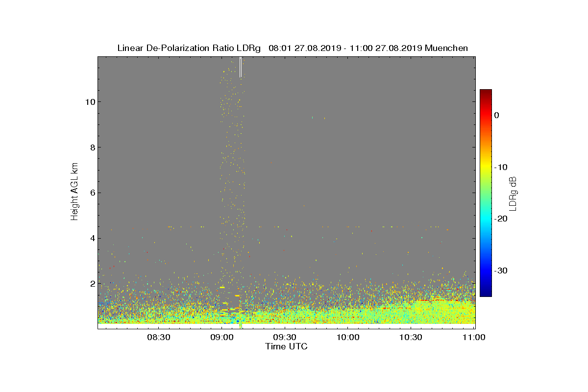
Task: Click the 11:00 time tick label
Action: click(x=473, y=337)
